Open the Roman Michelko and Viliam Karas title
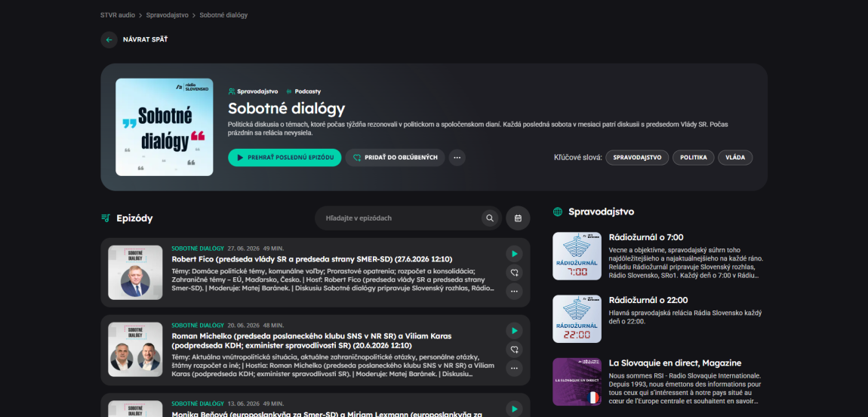The image size is (868, 417). [x=312, y=341]
